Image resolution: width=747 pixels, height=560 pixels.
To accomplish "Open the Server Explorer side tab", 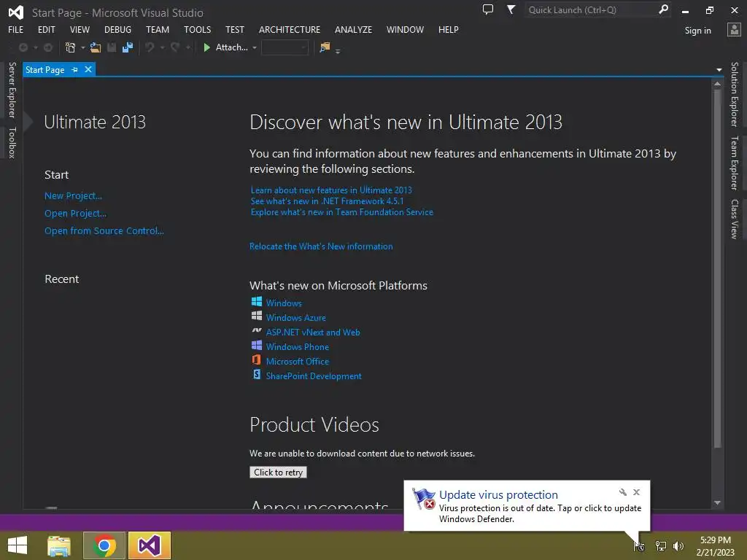I will [x=12, y=90].
